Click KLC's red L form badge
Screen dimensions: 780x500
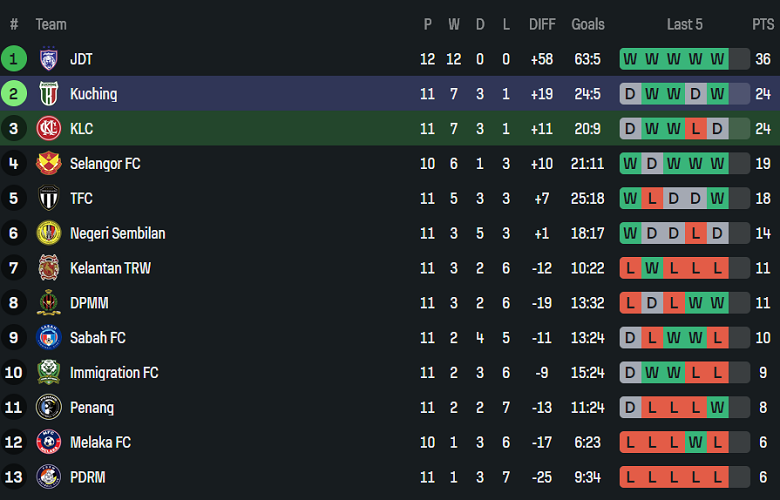click(695, 129)
